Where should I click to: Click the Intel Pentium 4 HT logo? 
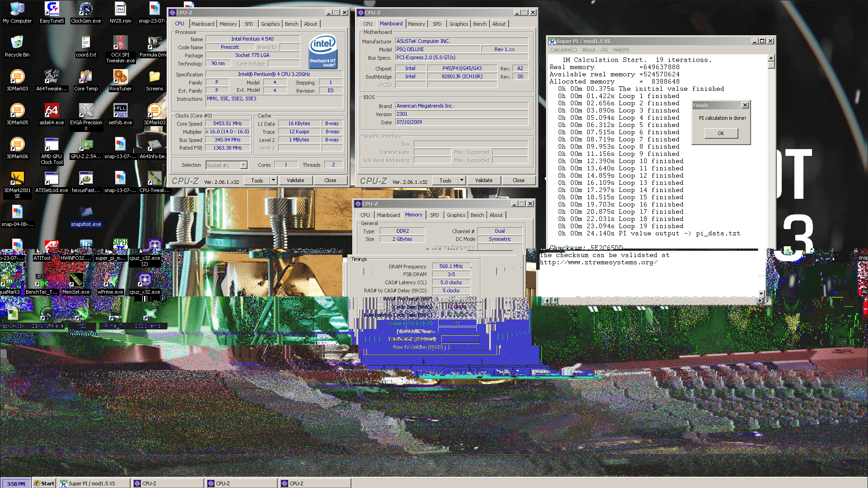pyautogui.click(x=323, y=52)
